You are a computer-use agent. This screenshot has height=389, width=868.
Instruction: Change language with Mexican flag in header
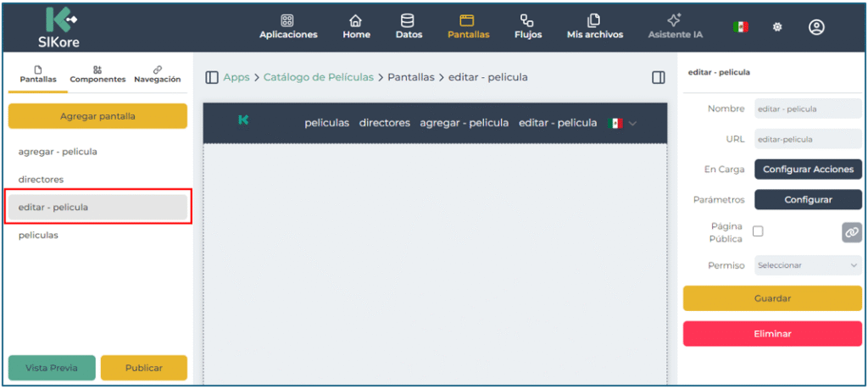point(741,27)
